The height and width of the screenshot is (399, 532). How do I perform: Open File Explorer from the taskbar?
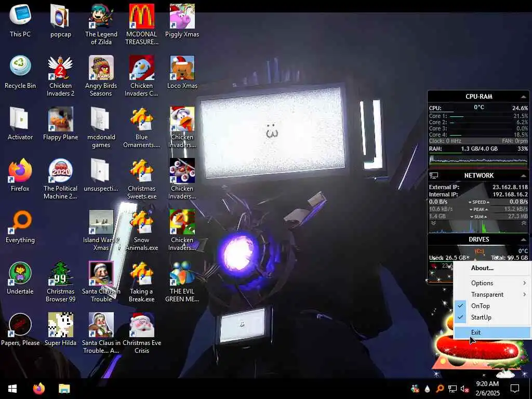pyautogui.click(x=64, y=389)
